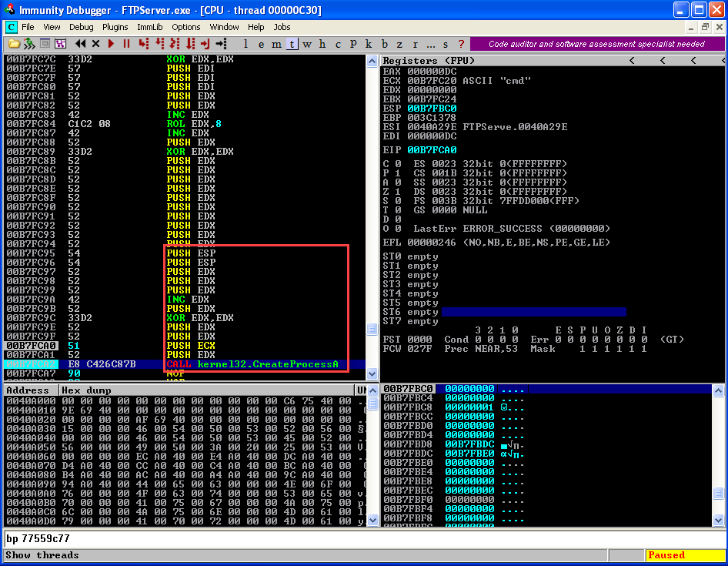Open References with 'z' toolbar button
728x566 pixels.
399,44
